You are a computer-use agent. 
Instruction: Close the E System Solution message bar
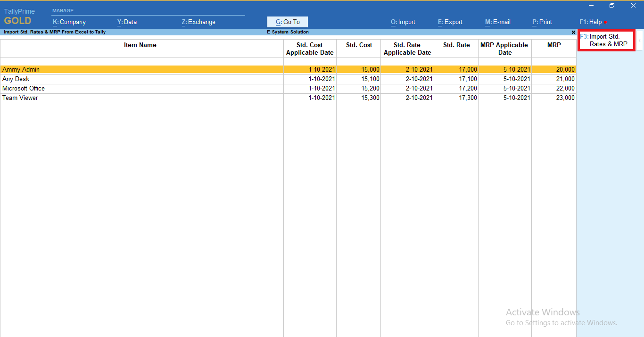click(573, 32)
